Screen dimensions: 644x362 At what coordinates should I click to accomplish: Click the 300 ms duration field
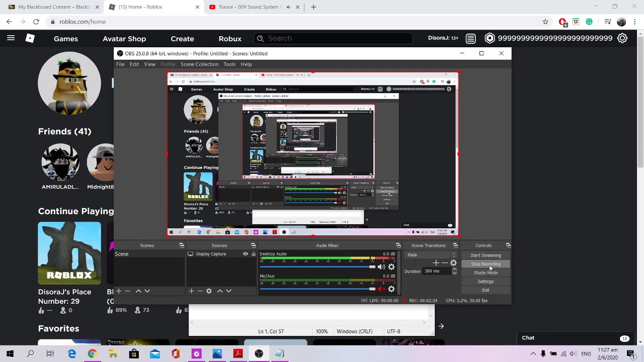point(437,271)
